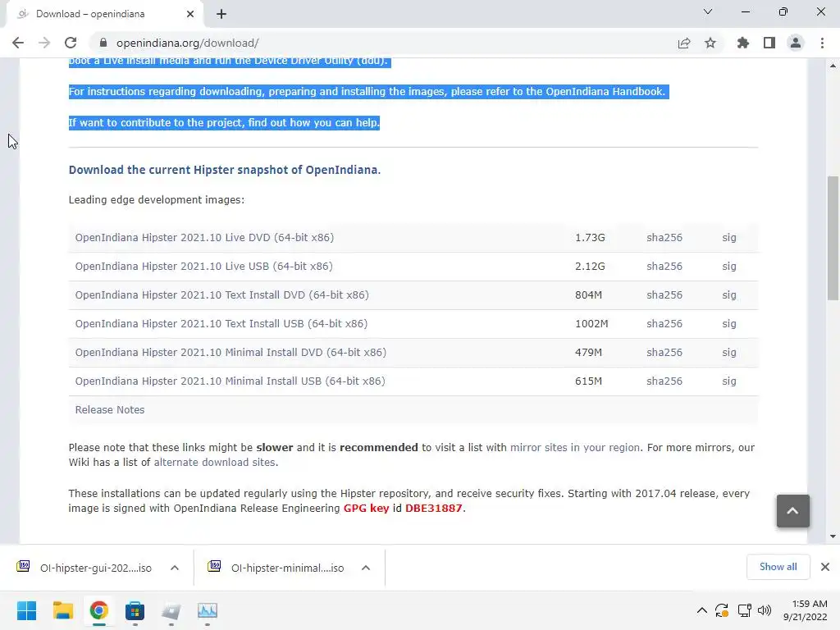The image size is (840, 630).
Task: Open sha256 for Minimal Install DVD row
Action: point(664,353)
